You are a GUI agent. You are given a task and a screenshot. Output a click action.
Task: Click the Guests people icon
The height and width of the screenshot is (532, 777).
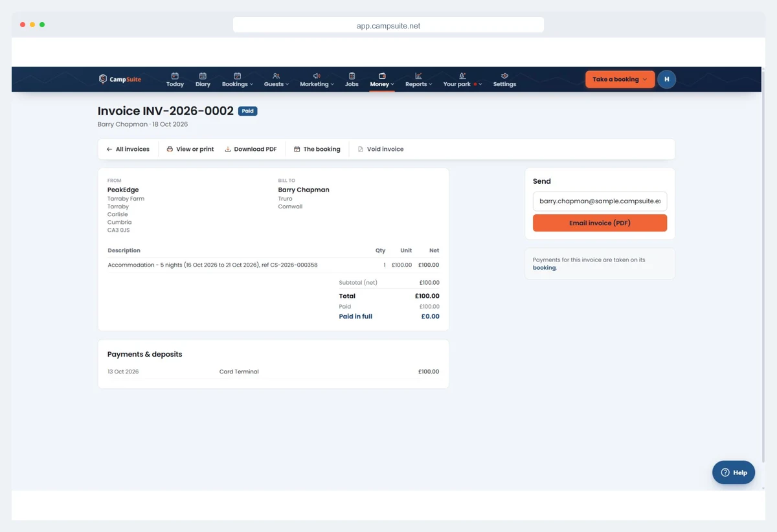(276, 76)
